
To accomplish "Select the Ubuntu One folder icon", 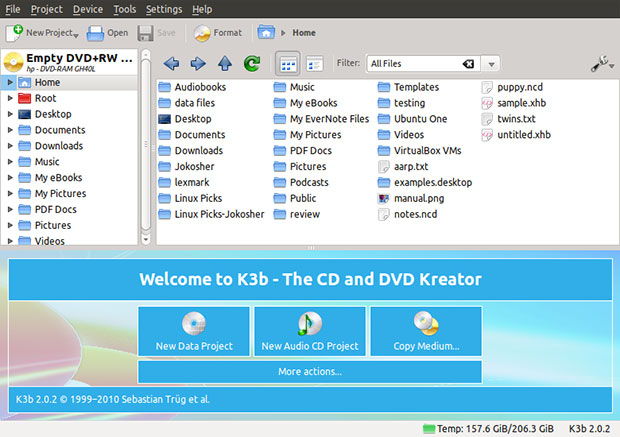I will [384, 119].
